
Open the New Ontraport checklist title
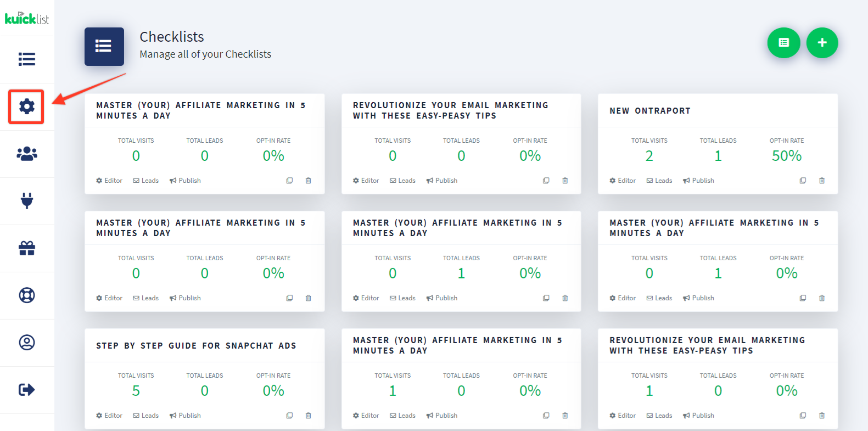(650, 111)
